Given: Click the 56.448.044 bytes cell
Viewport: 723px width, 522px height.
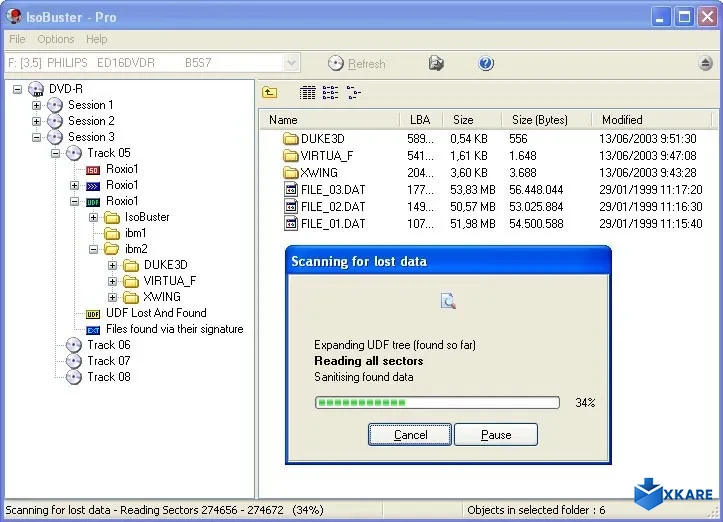Looking at the screenshot, I should [536, 190].
